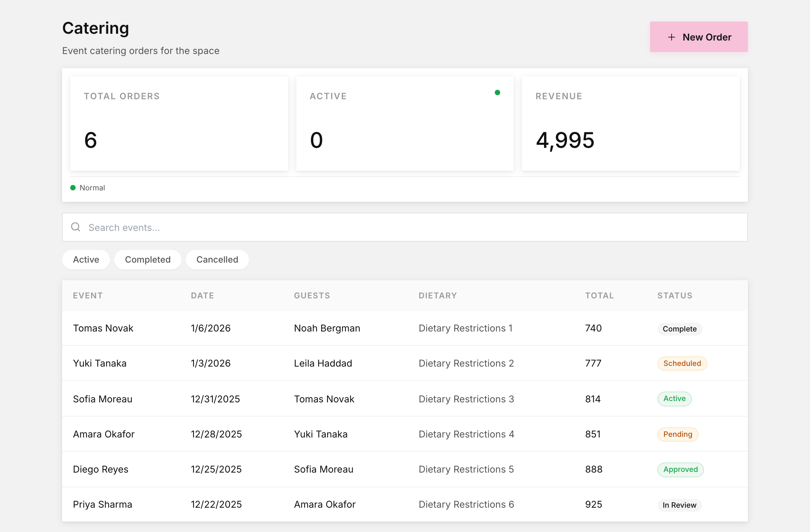Sort by the EVENT column header
Screen dimensions: 810x532
tap(88, 295)
